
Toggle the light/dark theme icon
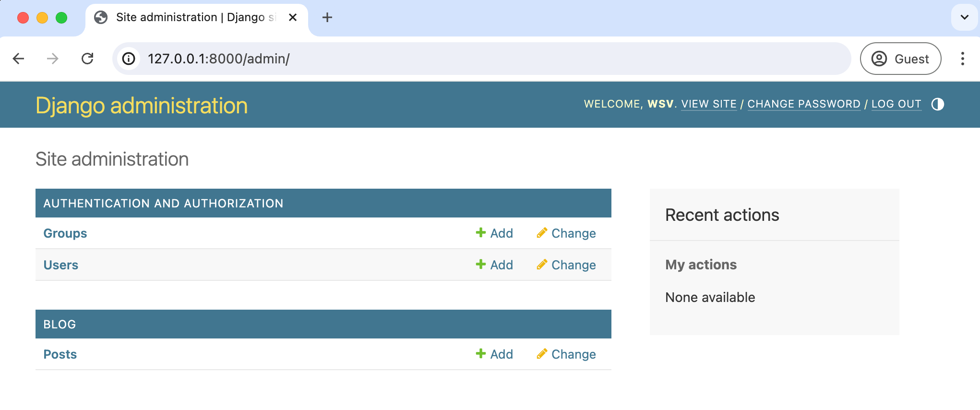pos(937,104)
